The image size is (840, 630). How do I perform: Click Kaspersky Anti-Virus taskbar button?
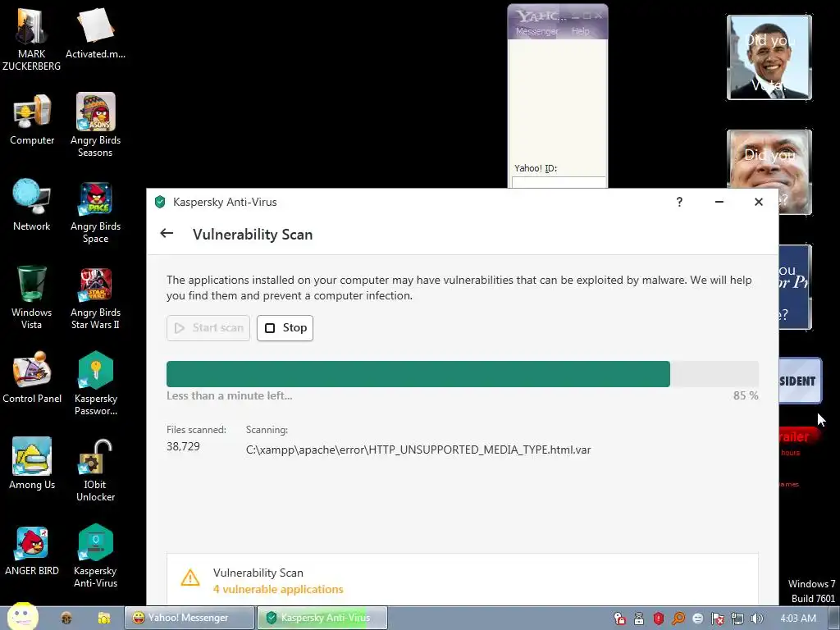[x=322, y=618]
